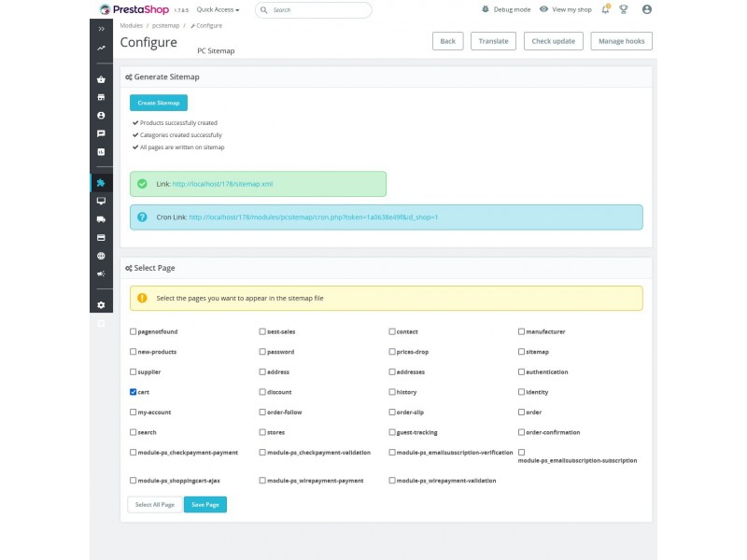
Task: Open Modules puzzle icon in sidebar
Action: [x=101, y=183]
